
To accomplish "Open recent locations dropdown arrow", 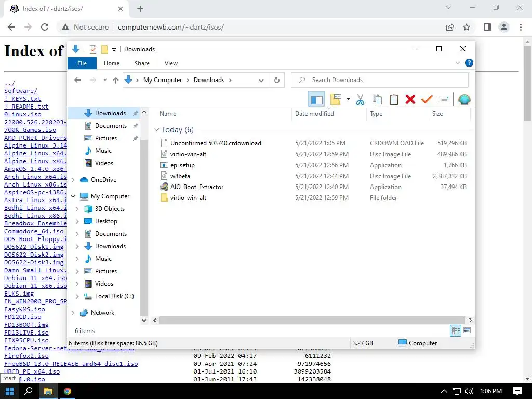I will click(105, 80).
